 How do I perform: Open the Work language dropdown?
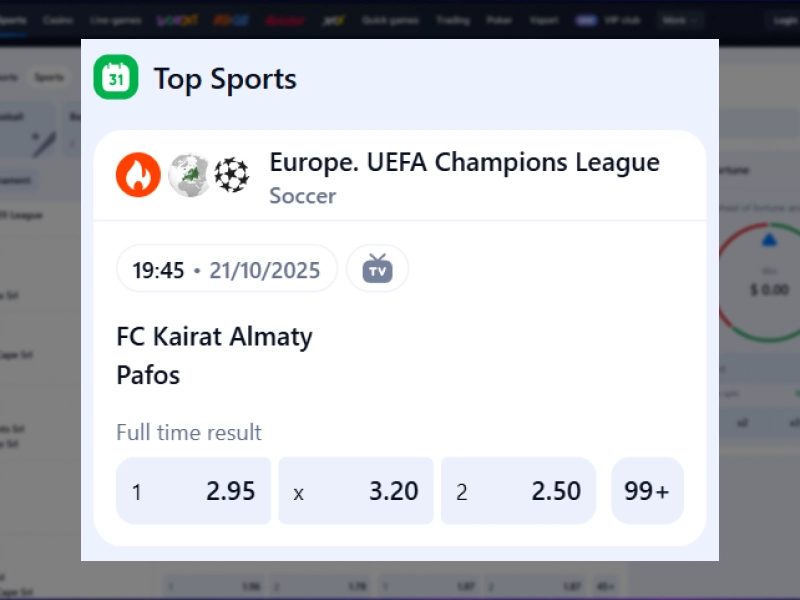pos(679,18)
